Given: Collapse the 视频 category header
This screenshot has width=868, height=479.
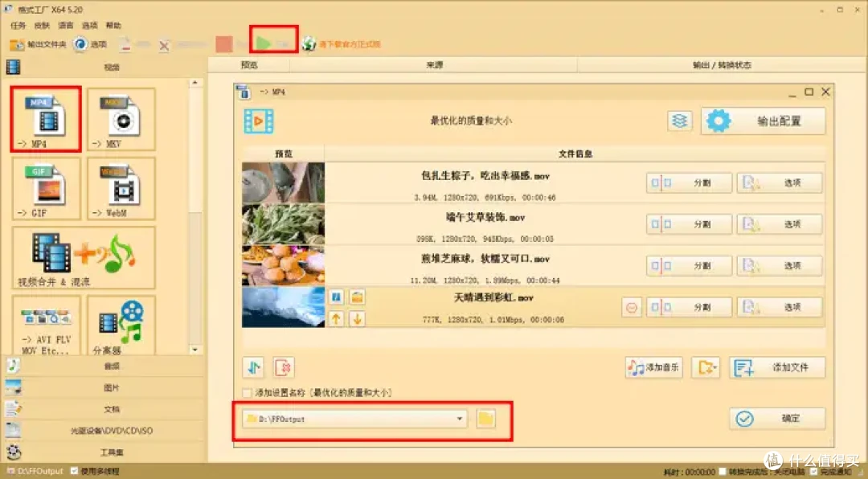Looking at the screenshot, I should (x=104, y=67).
